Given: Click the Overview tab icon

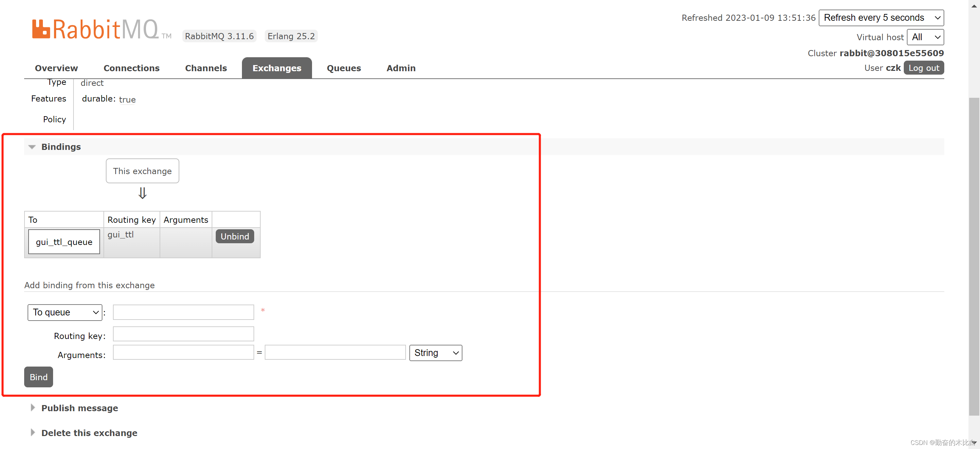Looking at the screenshot, I should (x=55, y=67).
